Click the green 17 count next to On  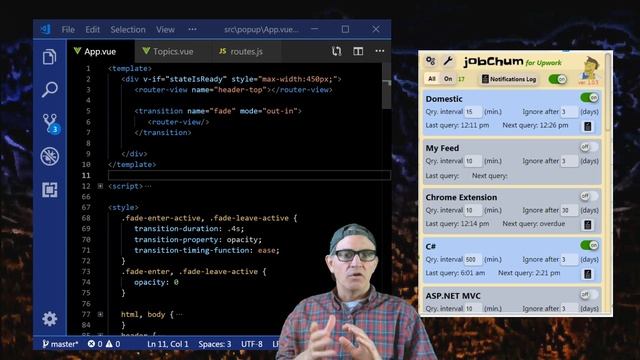point(461,79)
